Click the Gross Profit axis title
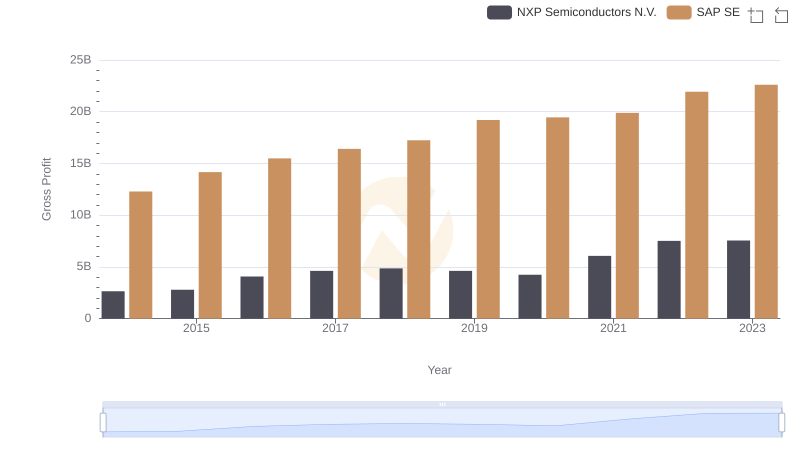The image size is (800, 461). click(x=46, y=189)
